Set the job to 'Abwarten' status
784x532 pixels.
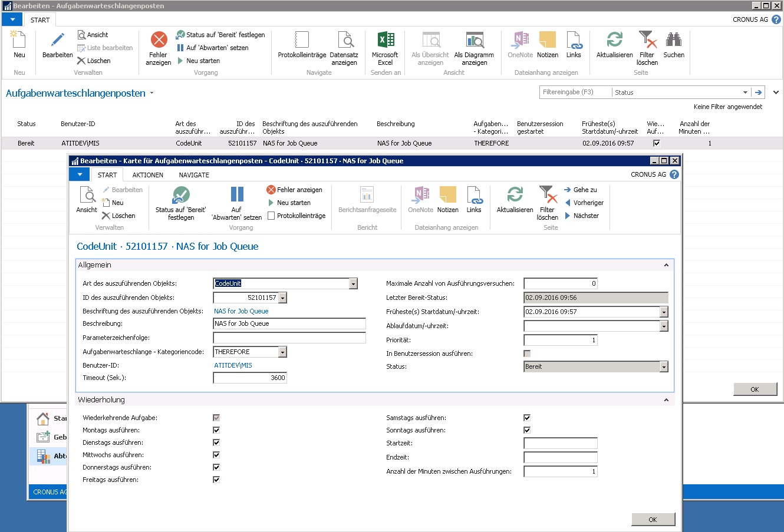coord(237,200)
